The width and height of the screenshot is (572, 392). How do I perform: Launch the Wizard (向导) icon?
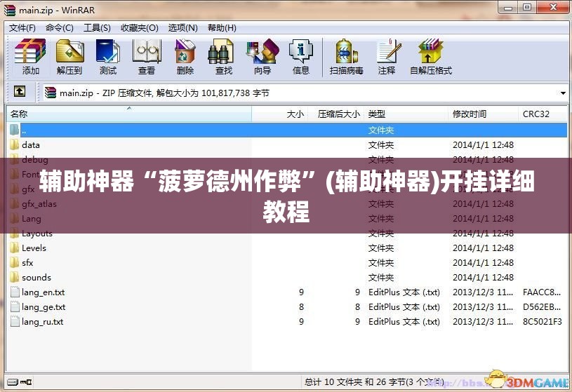pos(262,52)
